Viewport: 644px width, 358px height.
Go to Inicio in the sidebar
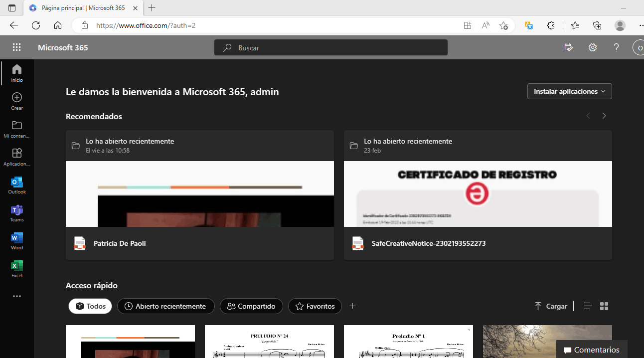pos(17,73)
